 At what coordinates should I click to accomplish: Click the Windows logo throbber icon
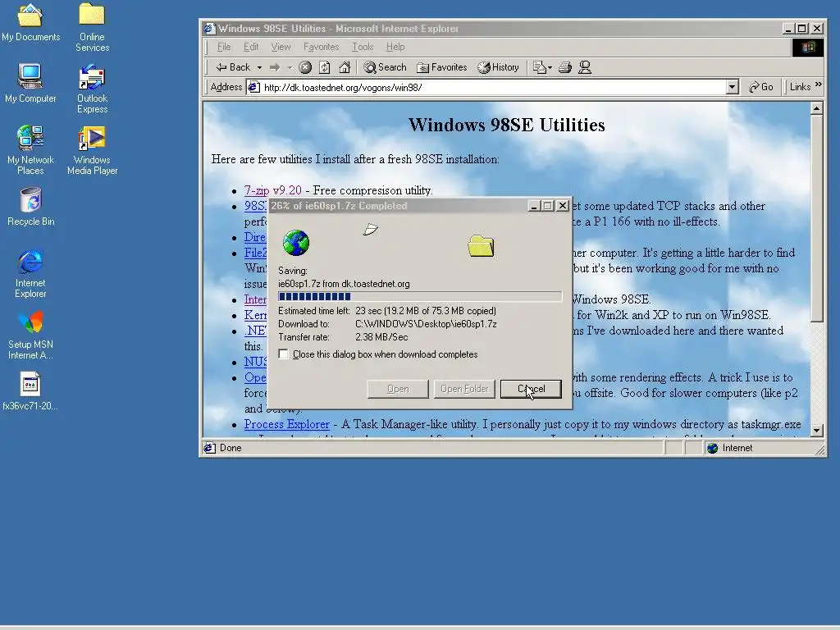(807, 47)
